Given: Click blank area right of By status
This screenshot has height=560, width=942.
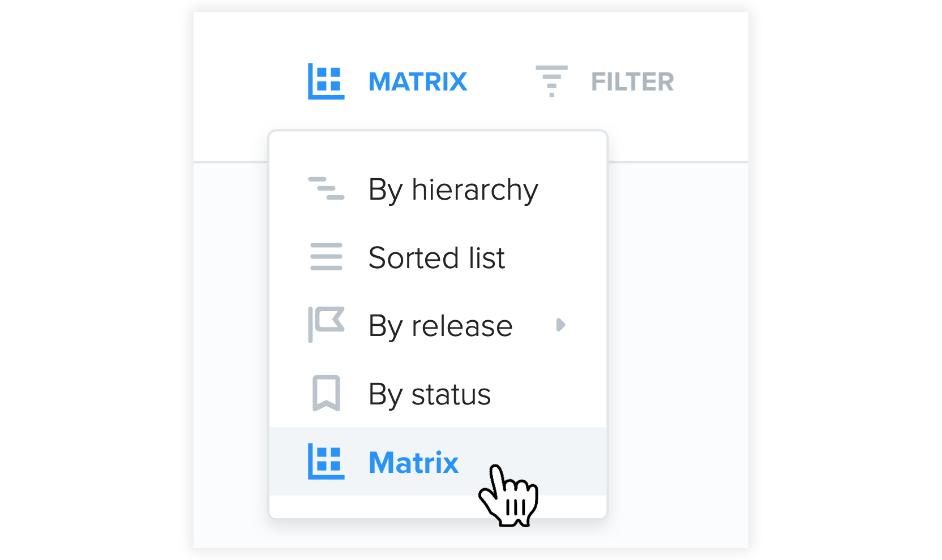Looking at the screenshot, I should [x=548, y=394].
